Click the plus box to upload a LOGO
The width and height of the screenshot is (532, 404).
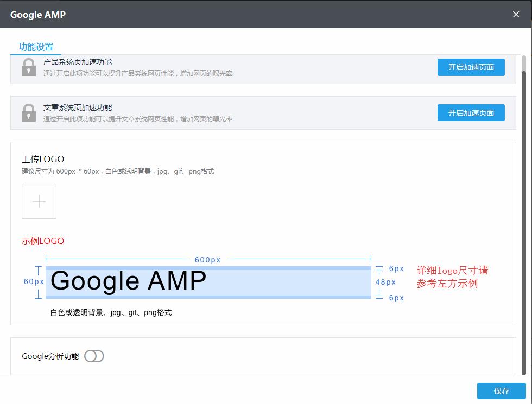pos(39,201)
